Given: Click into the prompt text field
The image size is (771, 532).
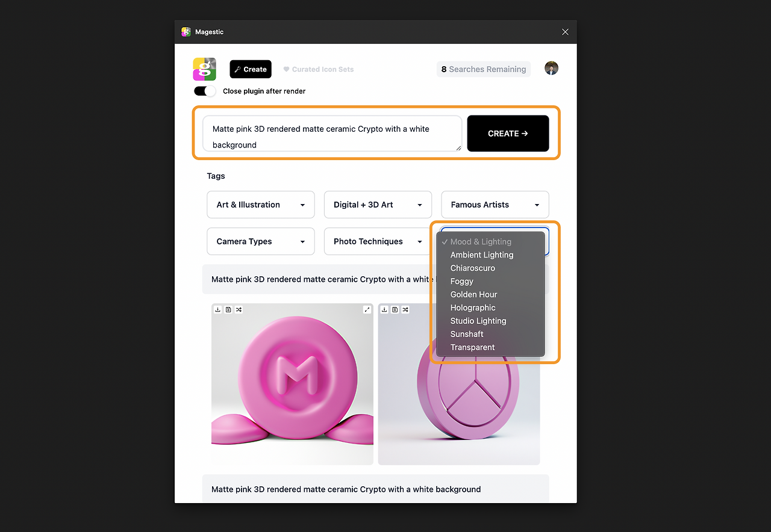Looking at the screenshot, I should coord(332,134).
